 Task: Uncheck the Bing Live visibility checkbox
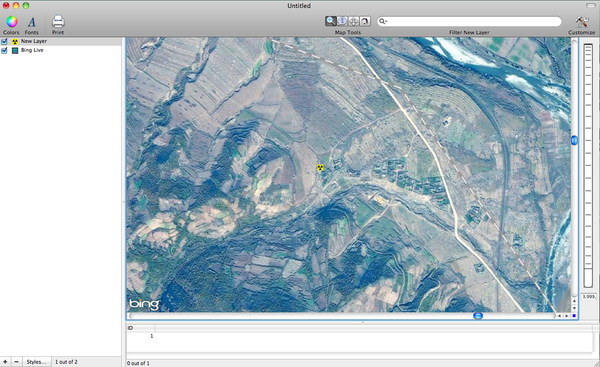pos(4,51)
